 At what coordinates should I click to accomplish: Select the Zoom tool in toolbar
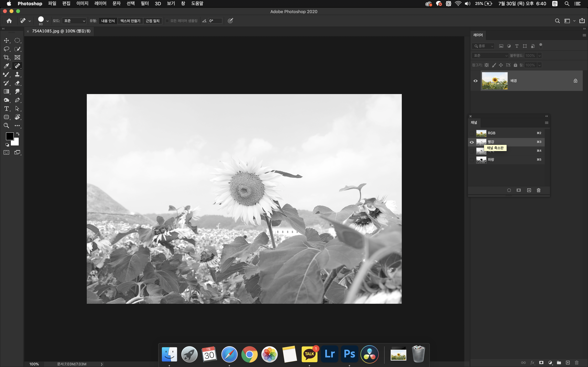[x=6, y=126]
